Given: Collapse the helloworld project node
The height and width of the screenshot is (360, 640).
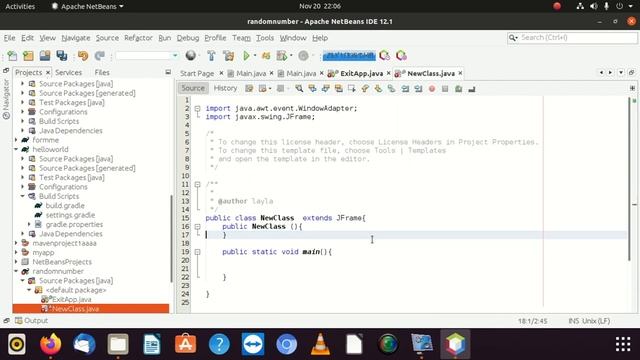Looking at the screenshot, I should pos(16,149).
